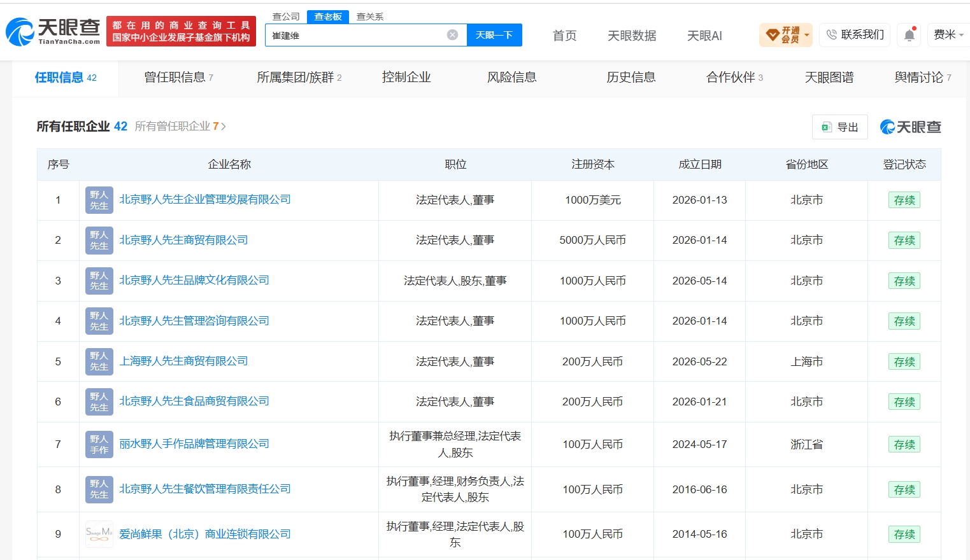Open the 风险信息 tab
Screen dimensions: 970x560
point(512,78)
